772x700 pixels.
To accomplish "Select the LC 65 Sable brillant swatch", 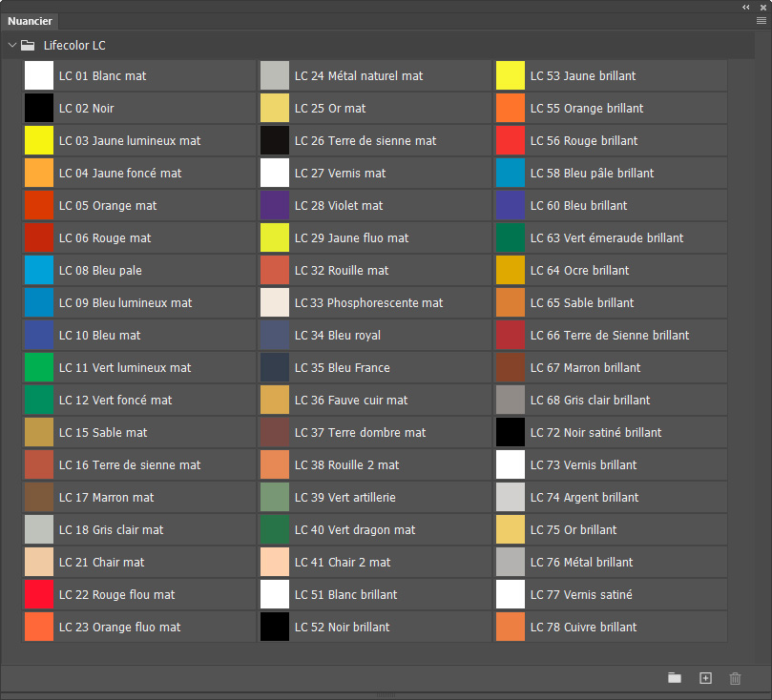I will pos(511,303).
